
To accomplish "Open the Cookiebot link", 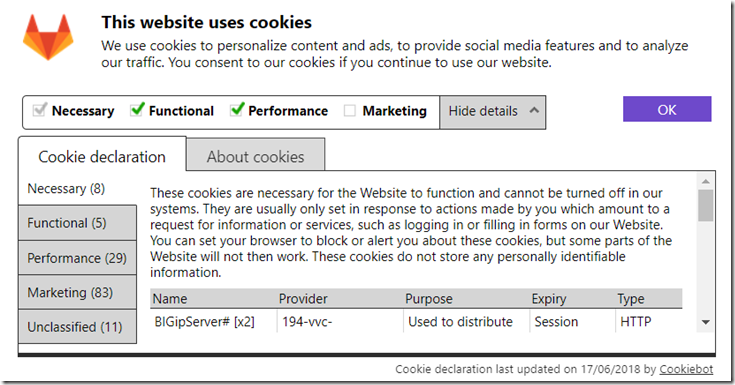I will [x=686, y=369].
